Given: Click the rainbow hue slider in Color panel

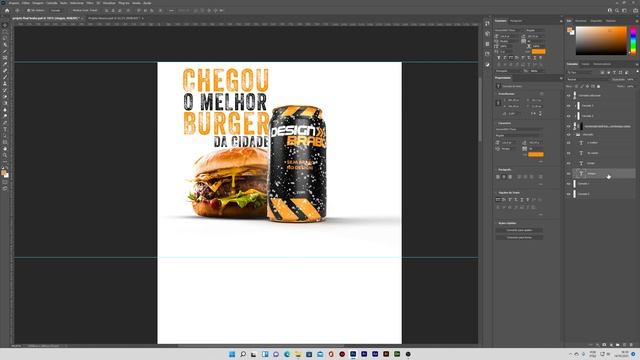Looking at the screenshot, I should tap(633, 40).
